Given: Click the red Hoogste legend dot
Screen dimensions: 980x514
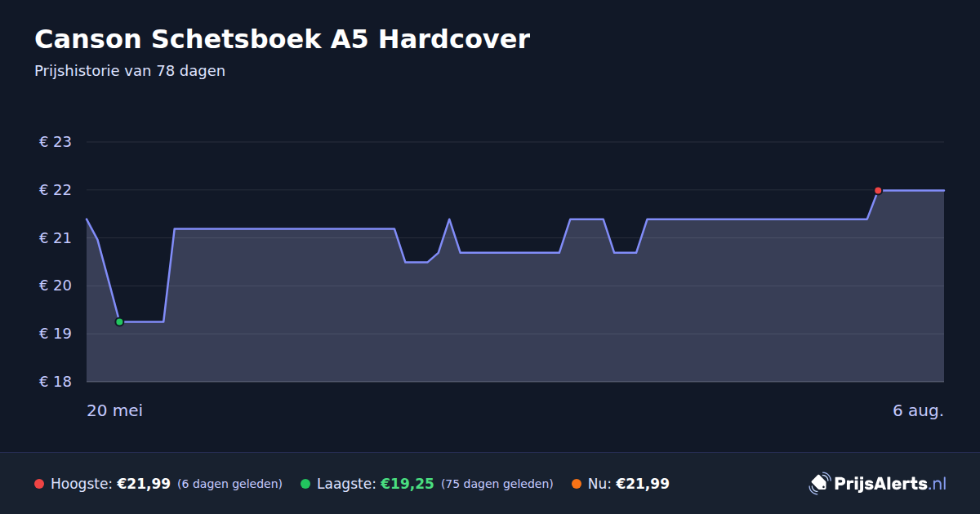Looking at the screenshot, I should pos(39,484).
